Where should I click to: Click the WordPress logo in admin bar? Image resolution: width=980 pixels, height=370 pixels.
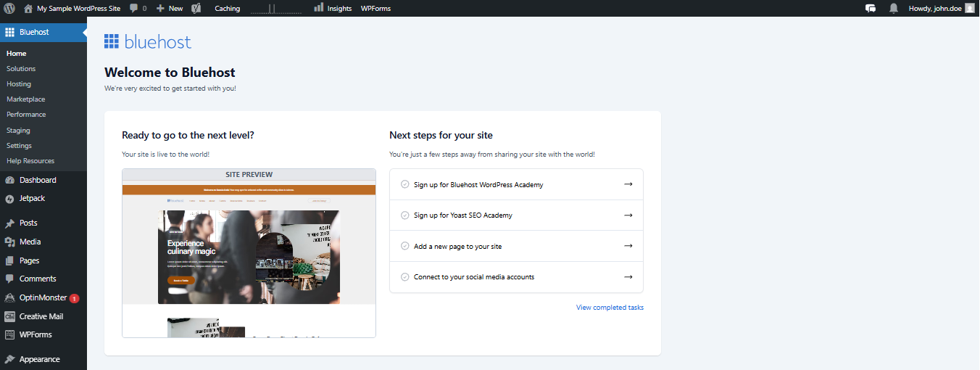[x=9, y=8]
